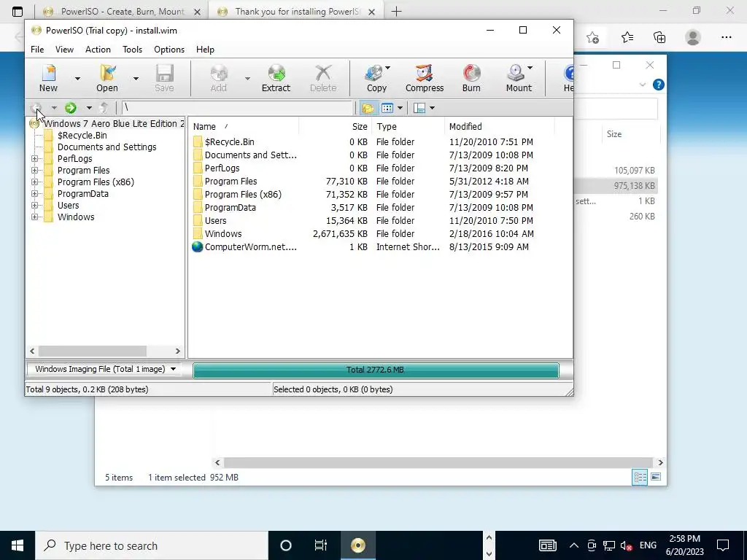Expand the Program Files (x86) tree node
The width and height of the screenshot is (747, 560).
coord(34,182)
